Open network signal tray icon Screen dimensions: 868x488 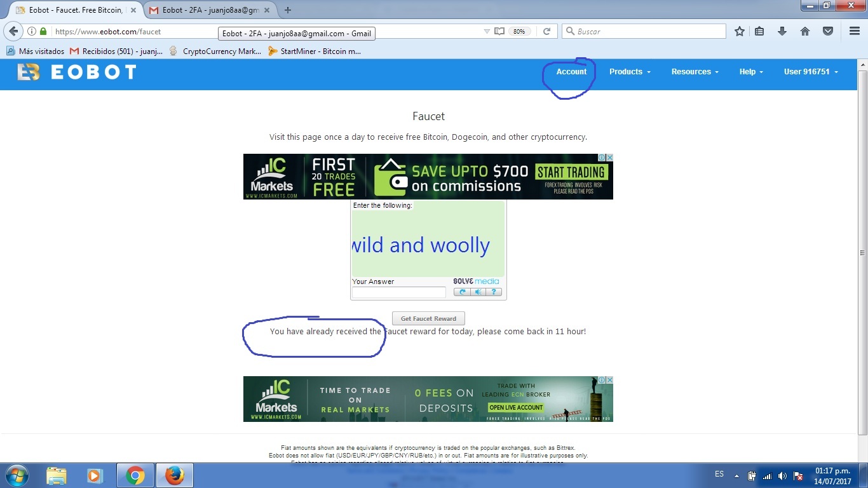pyautogui.click(x=767, y=476)
